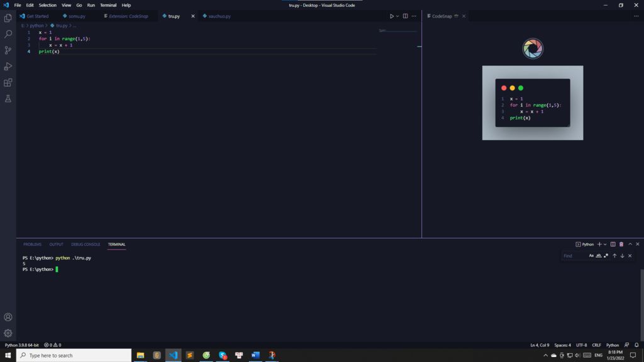Go to next find match in terminal
Viewport: 644px width, 362px height.
coord(622,256)
